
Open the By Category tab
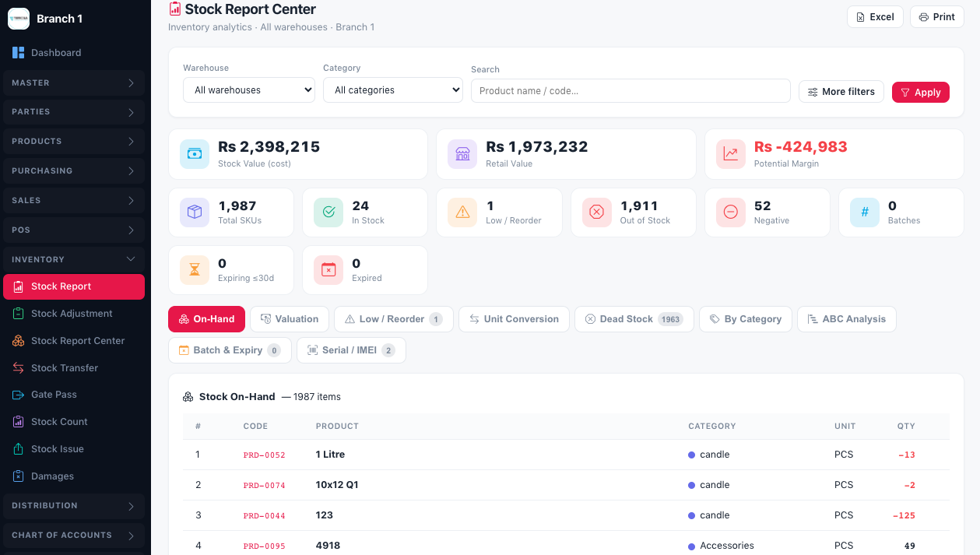point(746,319)
